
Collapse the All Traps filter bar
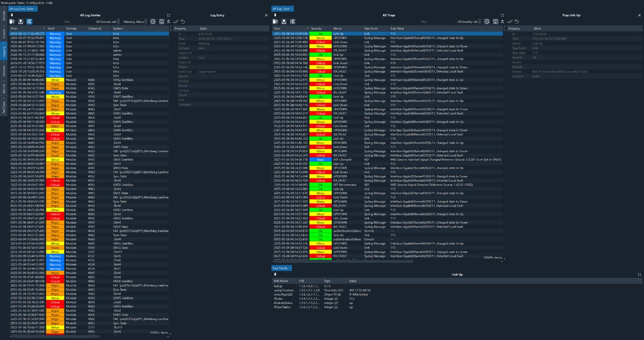(502, 21)
